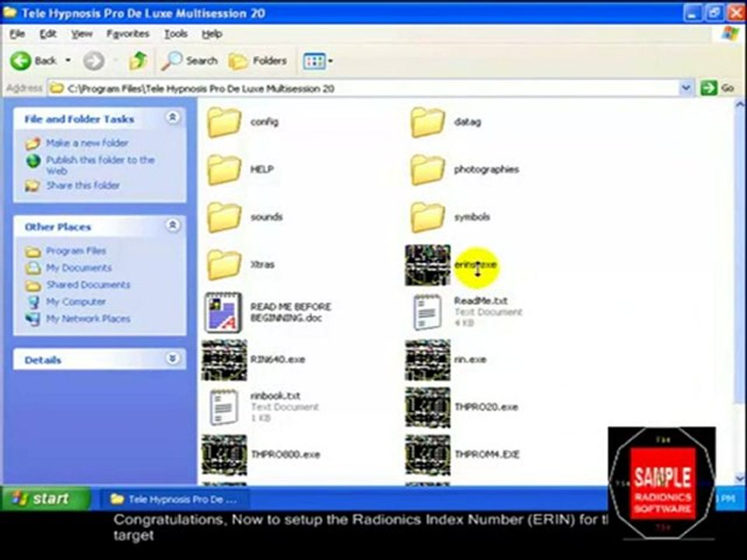Select the RIN640.exe application icon

[x=224, y=359]
